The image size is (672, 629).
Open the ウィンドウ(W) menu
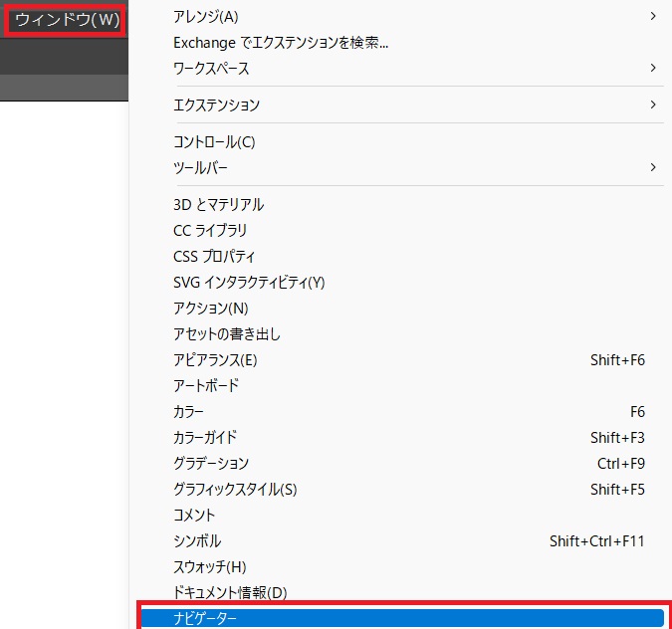(x=66, y=20)
